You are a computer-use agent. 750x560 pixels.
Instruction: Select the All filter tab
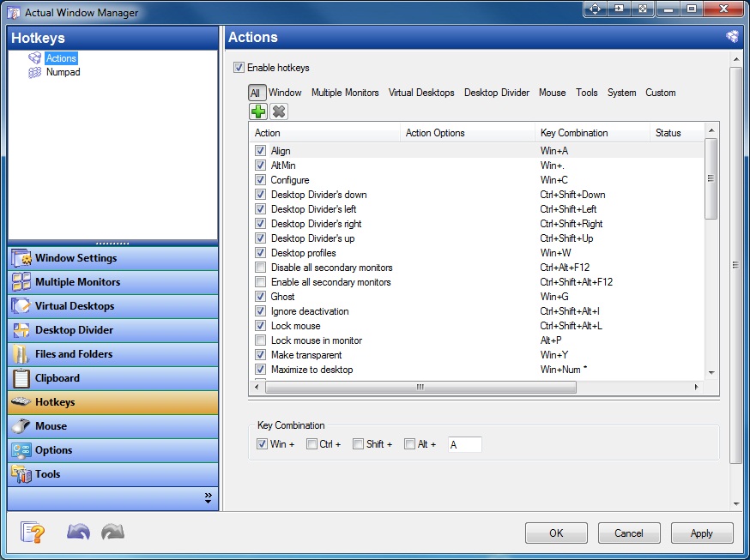point(256,93)
